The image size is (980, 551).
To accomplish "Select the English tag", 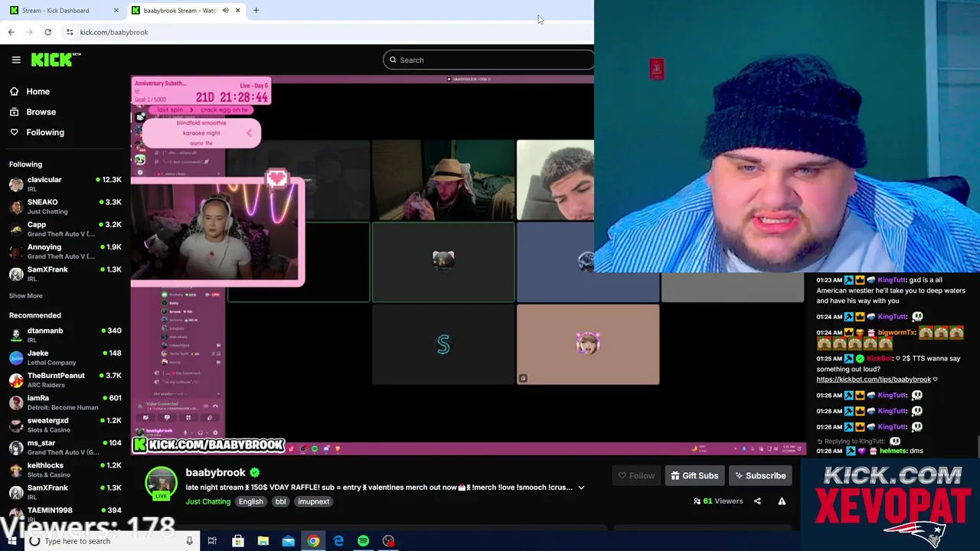I will (x=250, y=501).
